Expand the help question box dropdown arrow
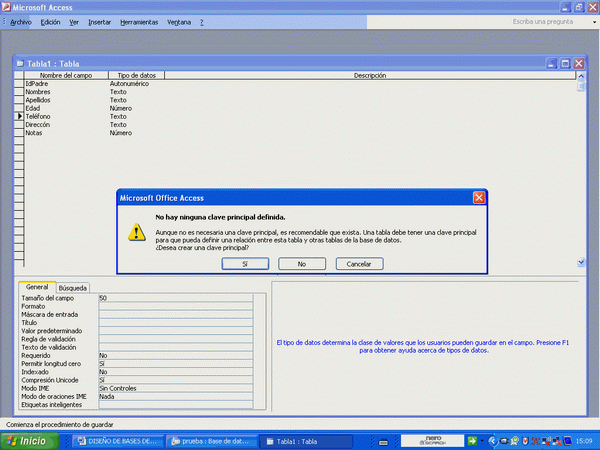Image resolution: width=600 pixels, height=450 pixels. point(594,22)
